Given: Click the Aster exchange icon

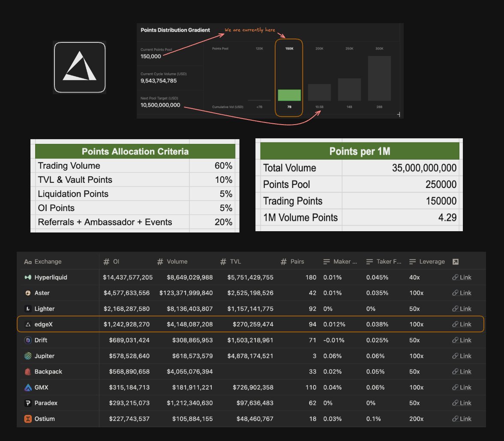Looking at the screenshot, I should pos(28,293).
